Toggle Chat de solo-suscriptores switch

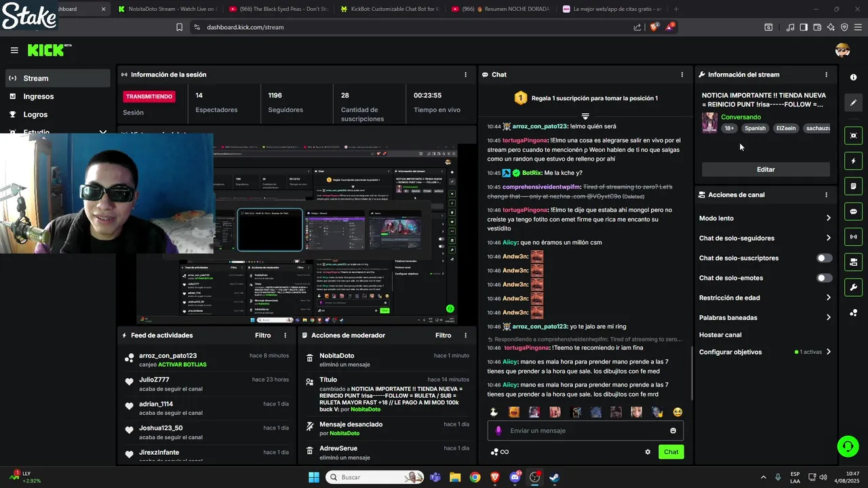(x=824, y=258)
